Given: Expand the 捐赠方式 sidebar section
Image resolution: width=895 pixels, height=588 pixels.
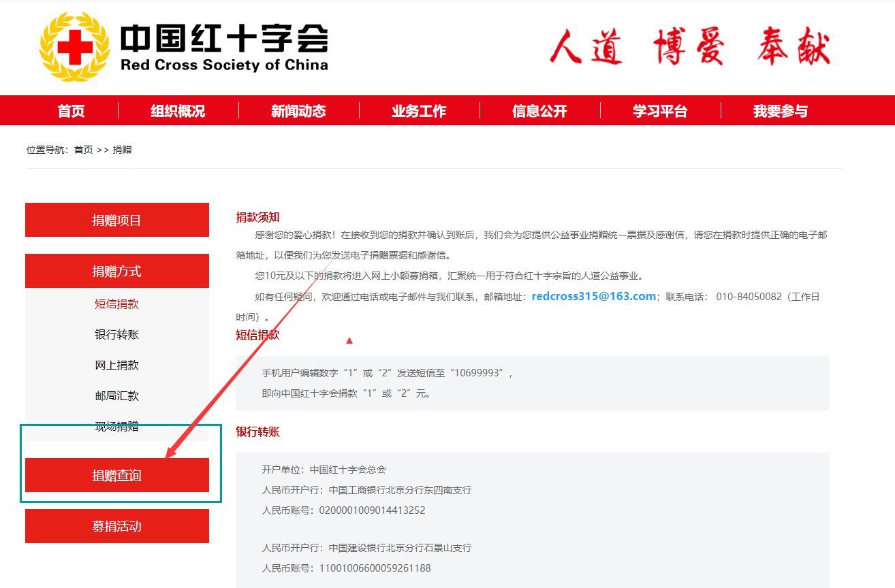Looking at the screenshot, I should [x=116, y=270].
